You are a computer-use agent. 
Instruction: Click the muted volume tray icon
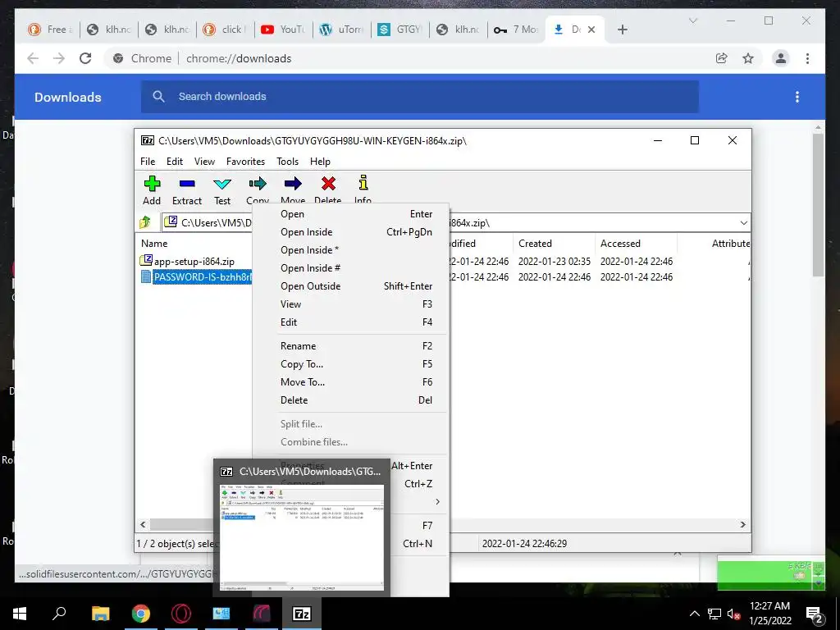click(733, 614)
